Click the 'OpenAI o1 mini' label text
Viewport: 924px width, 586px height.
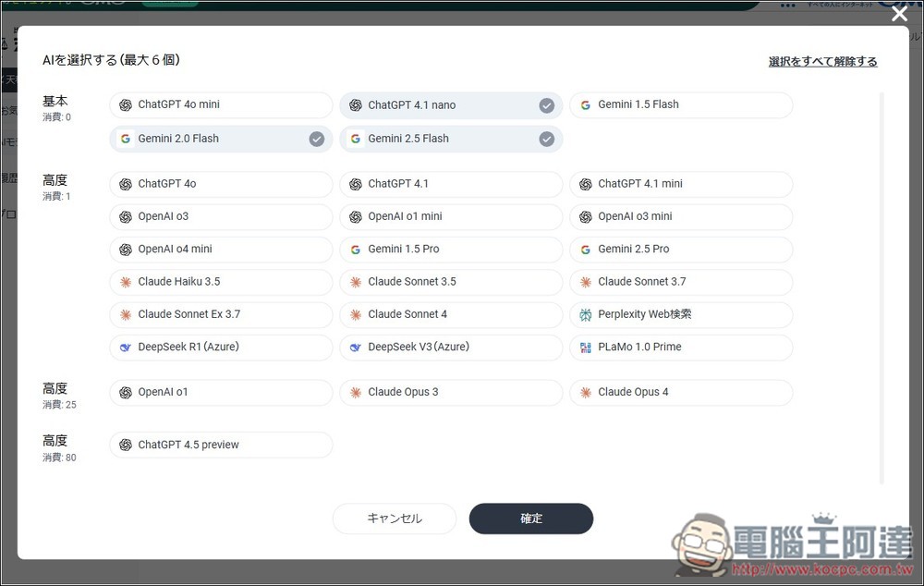tap(405, 216)
